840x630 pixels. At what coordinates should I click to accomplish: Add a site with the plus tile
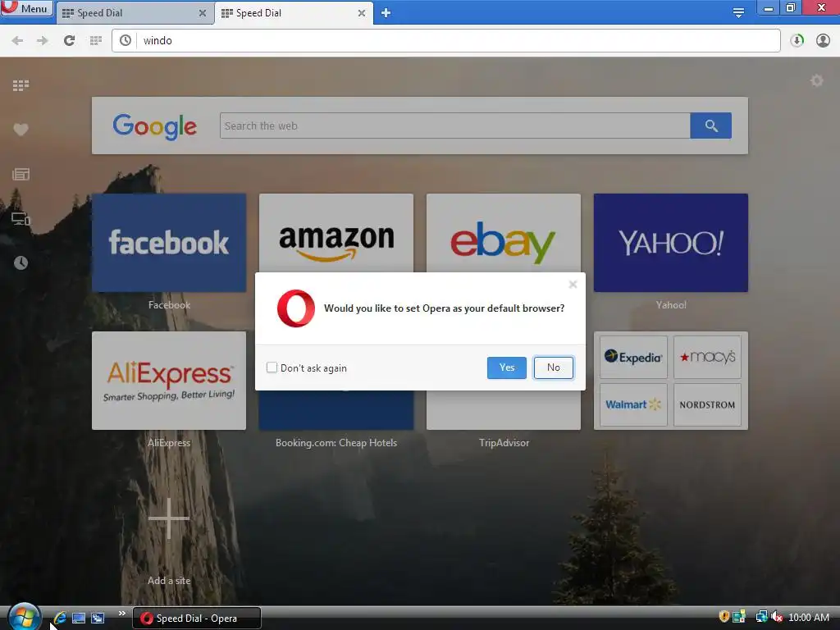tap(169, 518)
